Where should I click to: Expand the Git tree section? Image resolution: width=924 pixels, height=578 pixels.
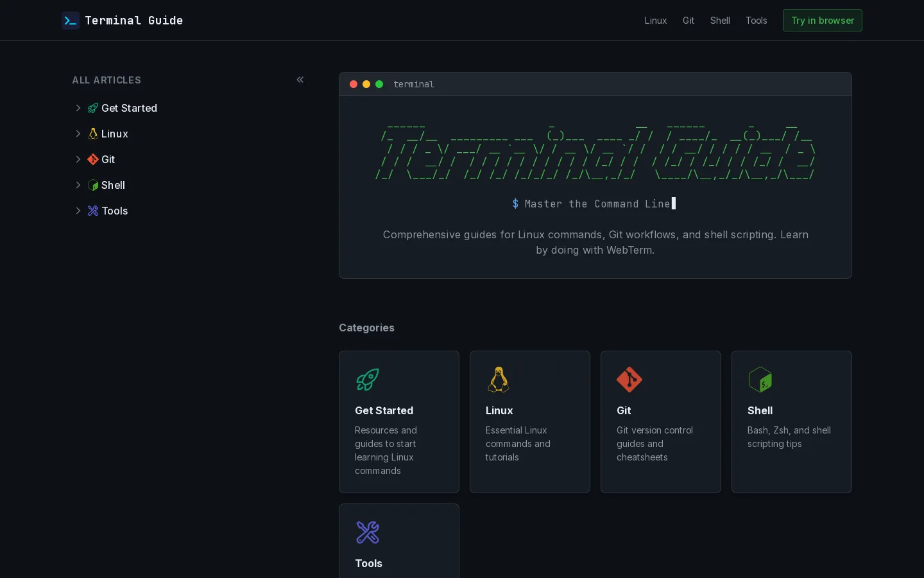pyautogui.click(x=78, y=159)
